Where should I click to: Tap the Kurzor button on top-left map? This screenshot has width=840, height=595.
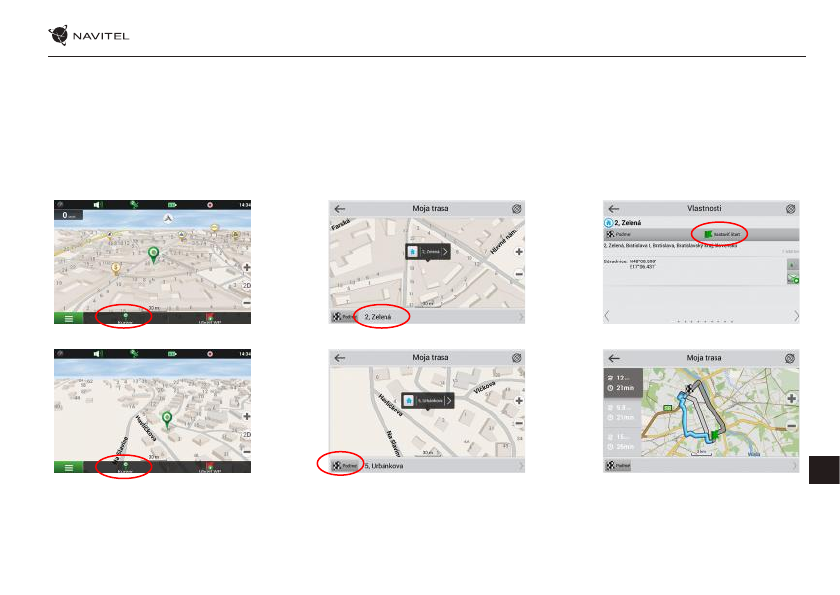pyautogui.click(x=125, y=316)
